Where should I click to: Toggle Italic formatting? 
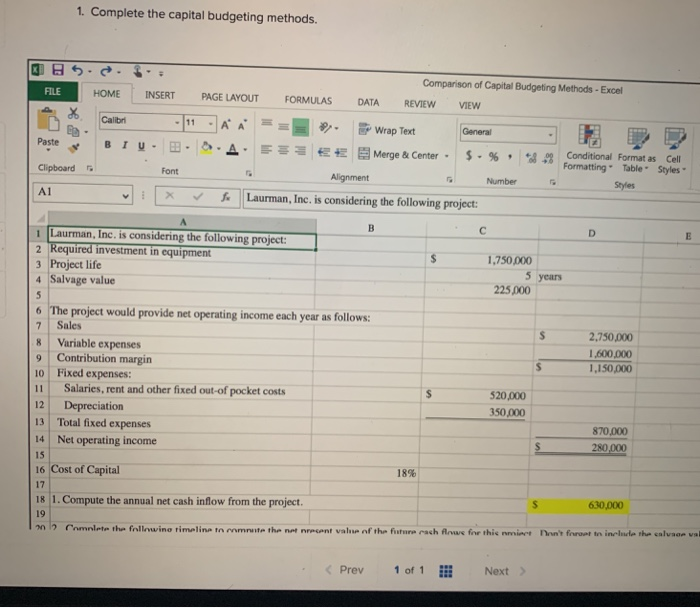(x=125, y=145)
